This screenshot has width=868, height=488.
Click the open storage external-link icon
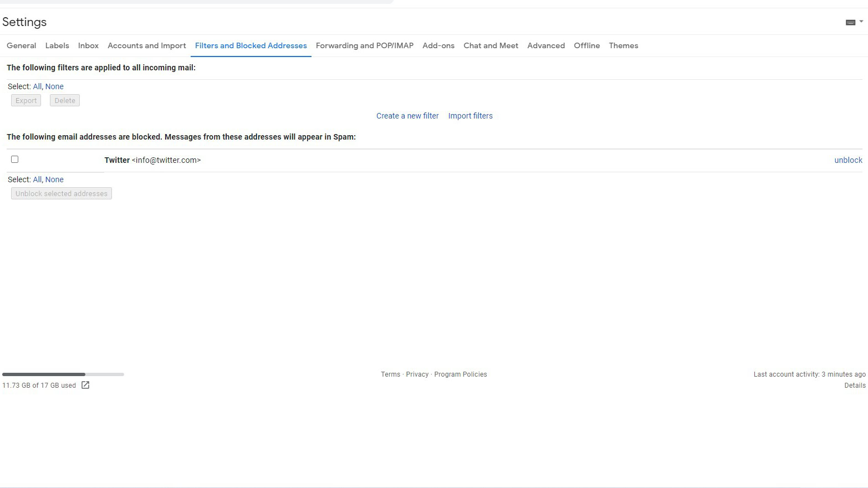(x=85, y=385)
